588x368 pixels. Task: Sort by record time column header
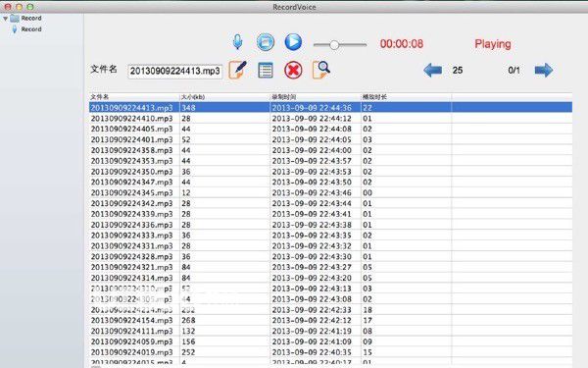click(316, 97)
